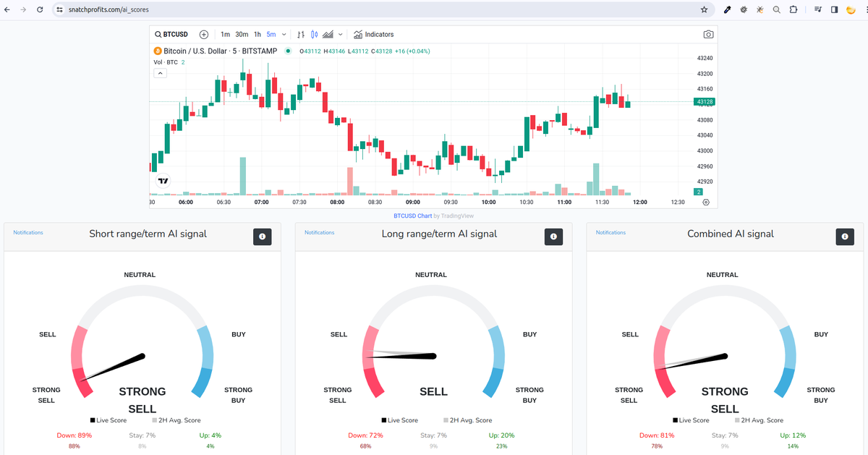Expand the chart style dropdown

pos(340,34)
